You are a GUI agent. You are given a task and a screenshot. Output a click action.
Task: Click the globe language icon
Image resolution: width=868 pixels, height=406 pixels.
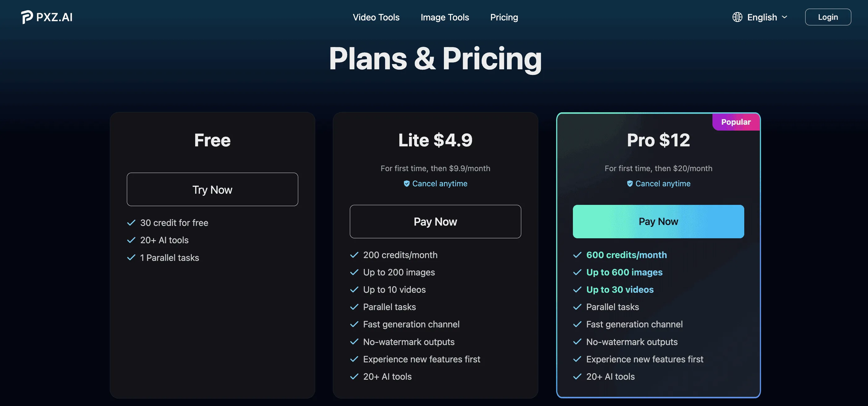click(737, 17)
